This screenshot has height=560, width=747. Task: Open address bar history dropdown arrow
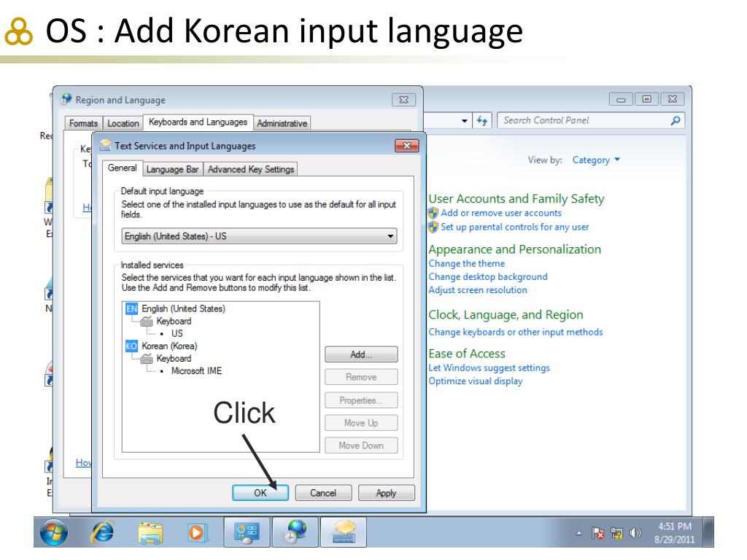[x=465, y=121]
